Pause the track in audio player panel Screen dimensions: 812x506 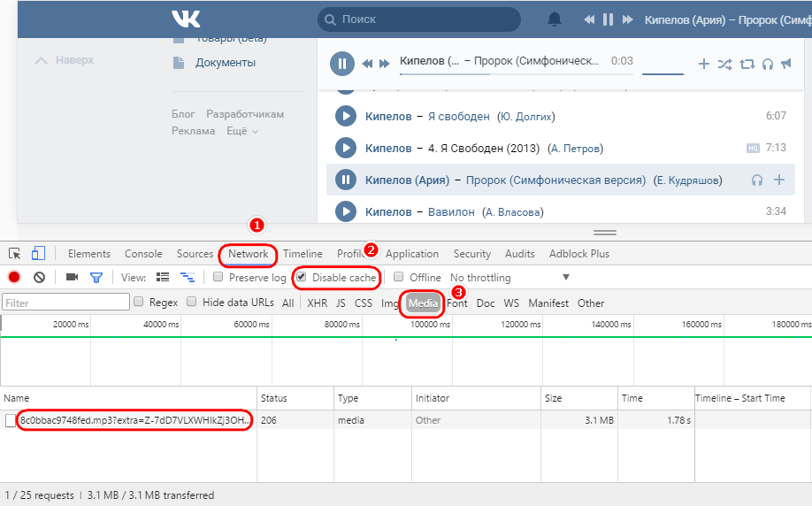pyautogui.click(x=341, y=64)
